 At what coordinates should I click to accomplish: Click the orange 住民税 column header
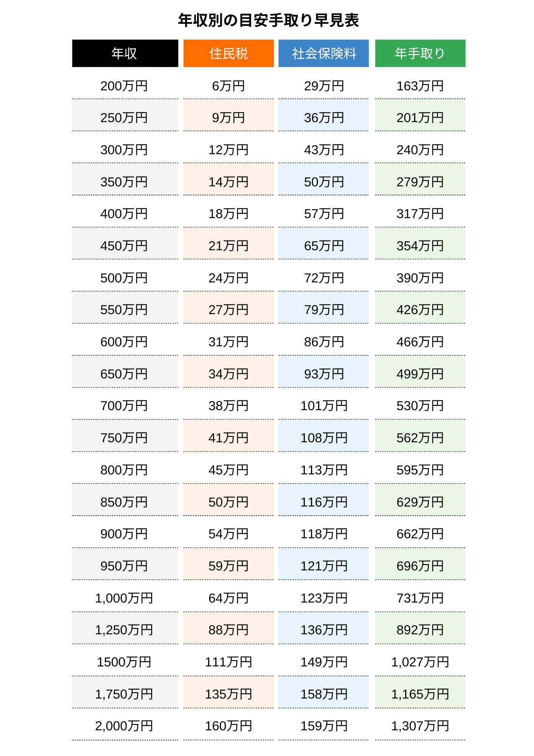pos(228,53)
